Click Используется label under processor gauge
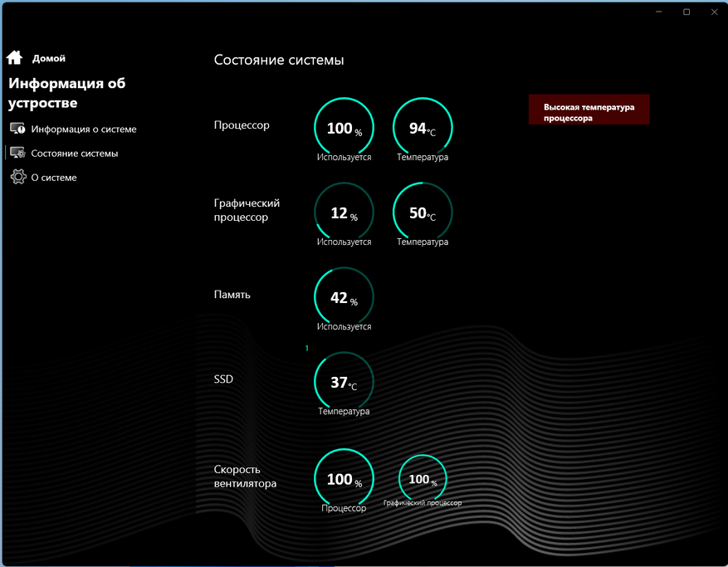 coord(344,157)
